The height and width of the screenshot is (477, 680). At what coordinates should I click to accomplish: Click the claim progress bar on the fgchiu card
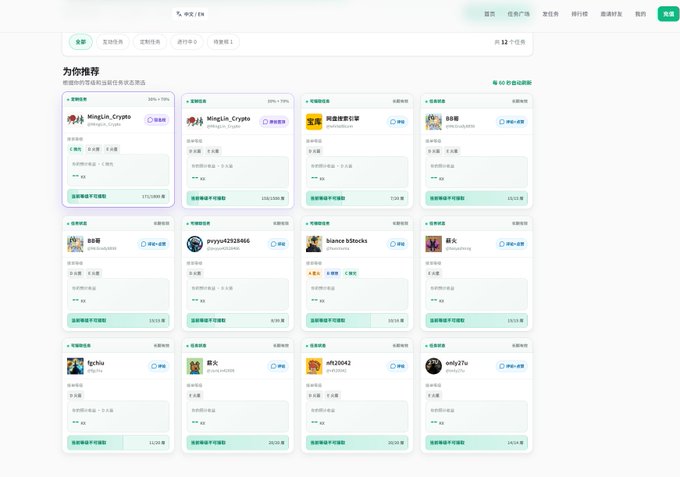118,443
